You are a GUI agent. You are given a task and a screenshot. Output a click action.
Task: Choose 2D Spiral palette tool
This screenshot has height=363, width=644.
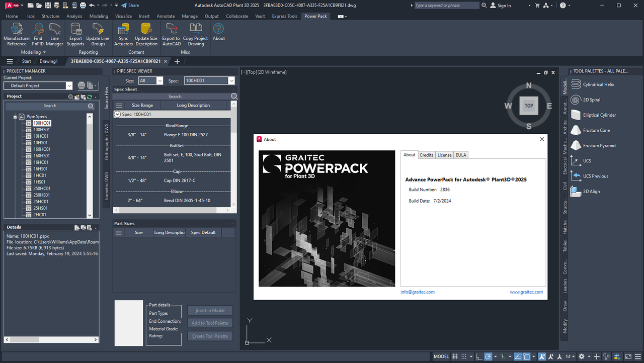click(x=586, y=100)
